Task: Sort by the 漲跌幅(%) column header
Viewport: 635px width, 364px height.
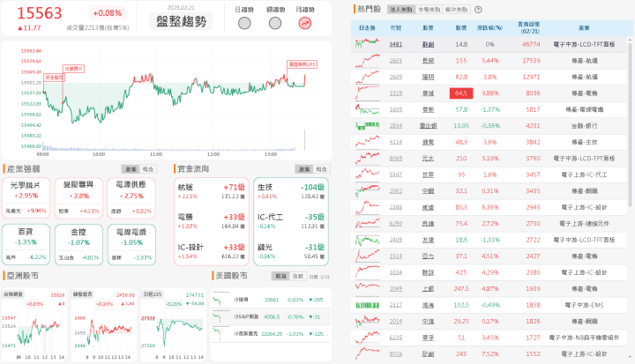Action: 489,28
